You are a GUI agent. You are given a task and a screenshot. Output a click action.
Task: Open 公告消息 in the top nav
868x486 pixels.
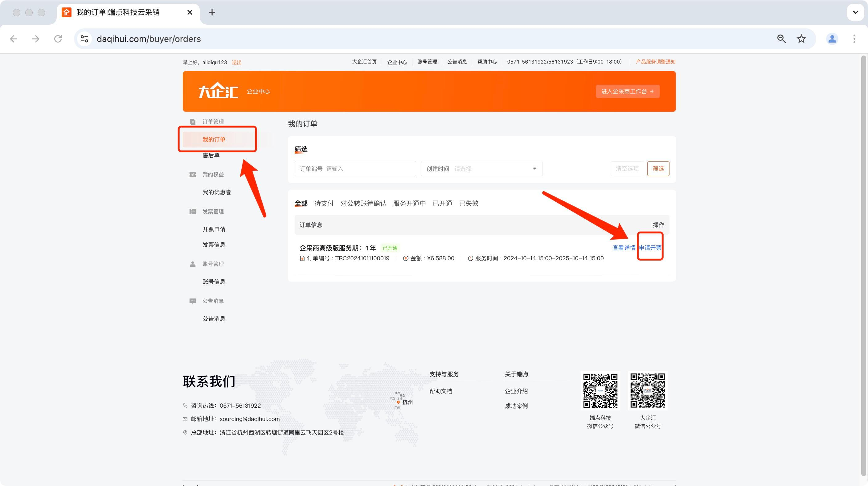(x=457, y=62)
